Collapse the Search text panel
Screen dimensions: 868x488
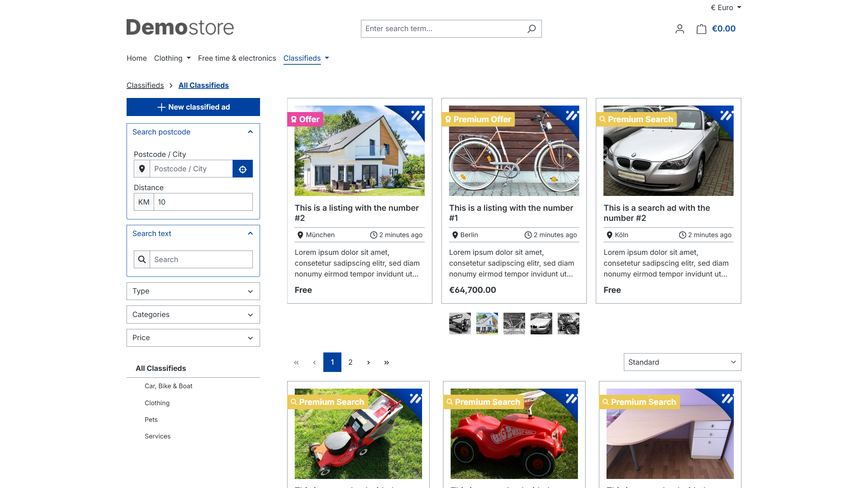250,234
